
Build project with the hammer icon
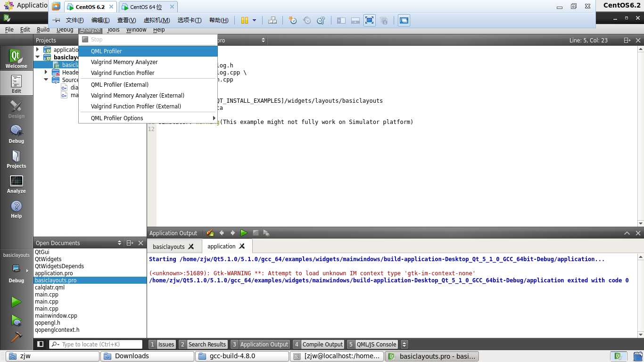tap(16, 337)
